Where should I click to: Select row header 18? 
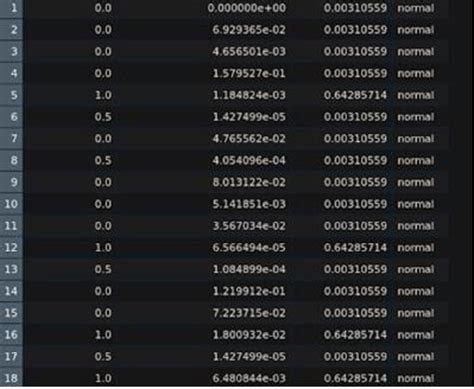[11, 378]
